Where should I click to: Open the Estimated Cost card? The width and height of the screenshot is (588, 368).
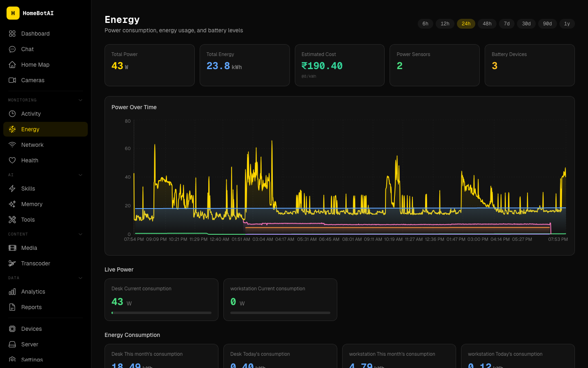click(x=339, y=65)
